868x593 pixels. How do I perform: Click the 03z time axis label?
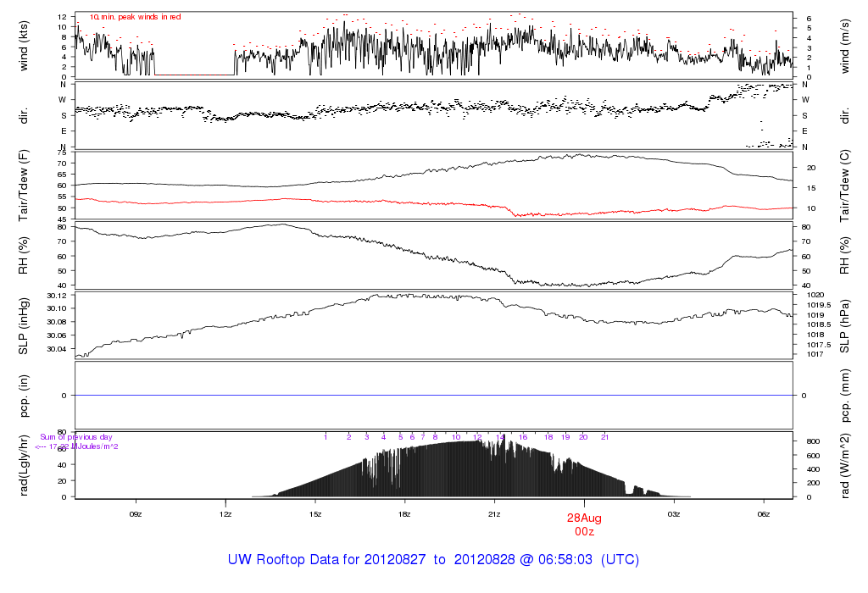(674, 514)
